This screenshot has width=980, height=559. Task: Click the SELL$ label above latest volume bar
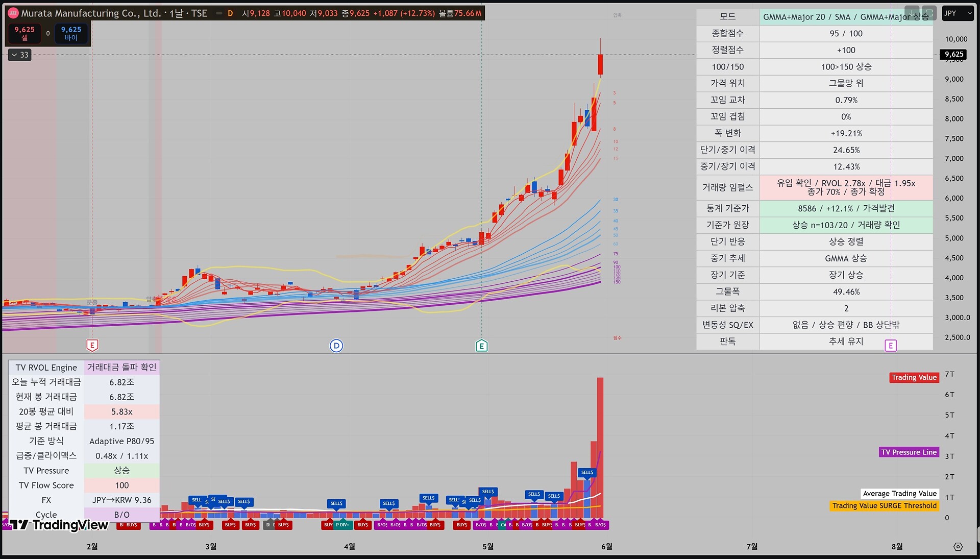pyautogui.click(x=587, y=472)
